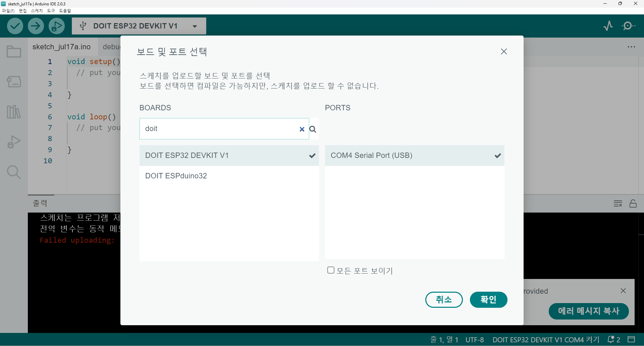Open the 도구 menu
The width and height of the screenshot is (644, 346).
click(51, 11)
